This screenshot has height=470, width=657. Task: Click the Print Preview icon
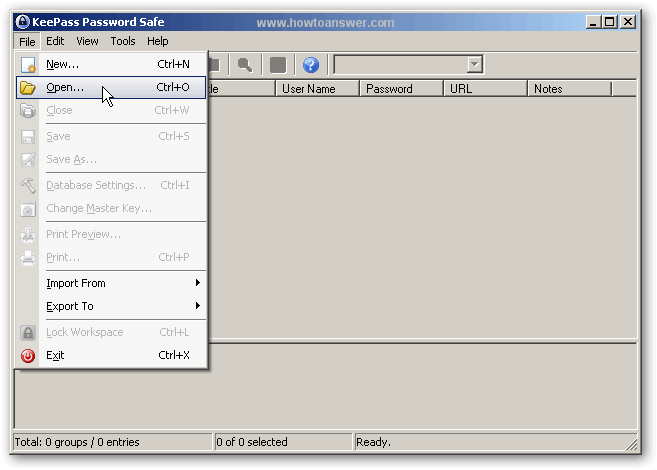(28, 235)
